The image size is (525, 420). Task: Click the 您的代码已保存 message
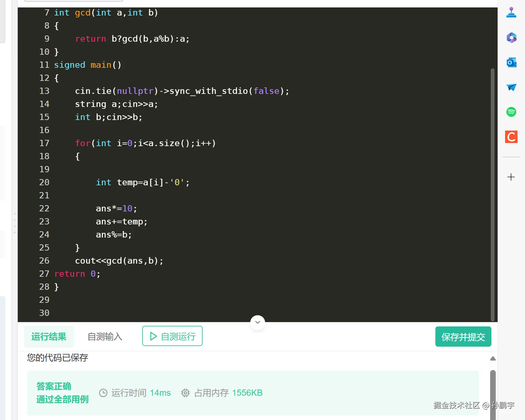click(x=58, y=358)
